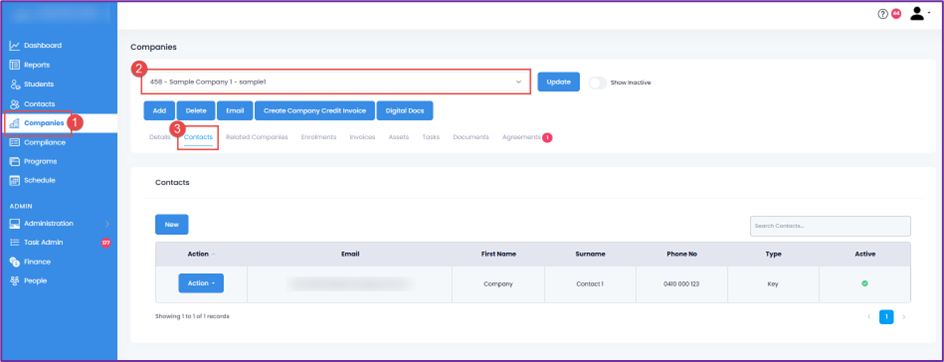Sort by the Email column header
The width and height of the screenshot is (944, 362).
click(x=350, y=254)
